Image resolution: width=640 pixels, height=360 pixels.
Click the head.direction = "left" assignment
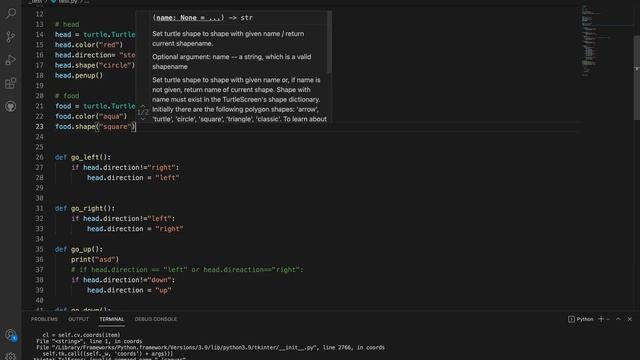[x=133, y=178]
